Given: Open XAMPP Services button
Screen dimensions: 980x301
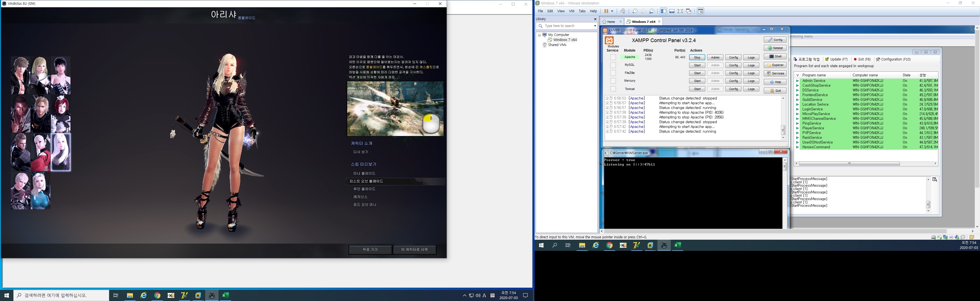Looking at the screenshot, I should [775, 74].
